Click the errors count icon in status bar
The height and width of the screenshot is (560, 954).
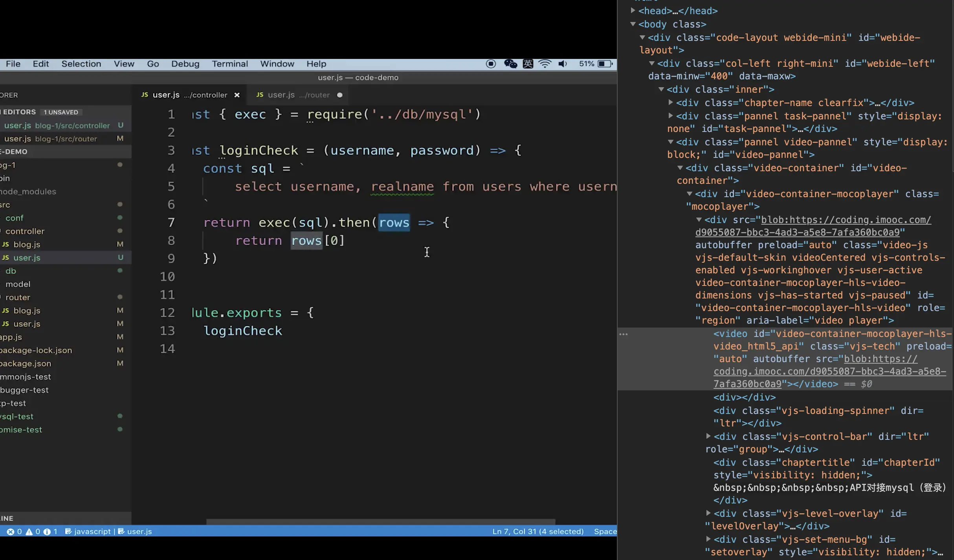11,531
